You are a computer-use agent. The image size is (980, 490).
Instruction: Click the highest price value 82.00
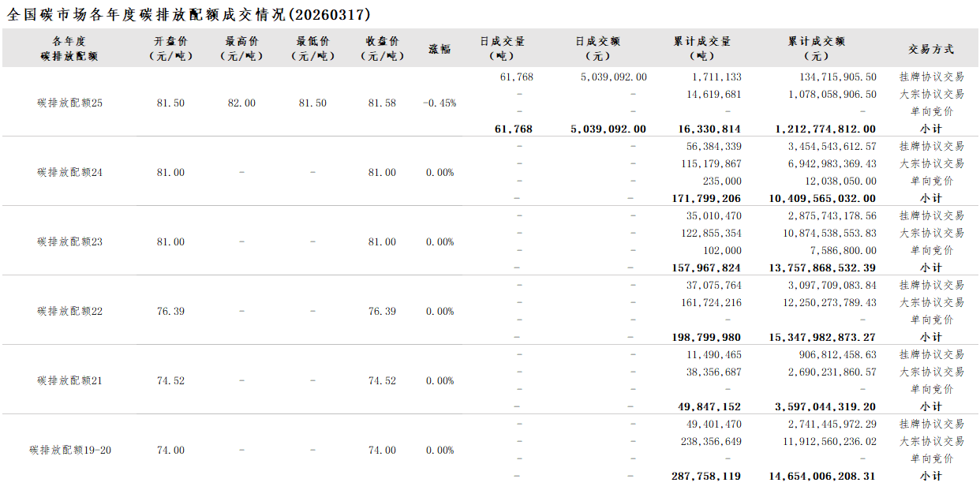[x=241, y=103]
